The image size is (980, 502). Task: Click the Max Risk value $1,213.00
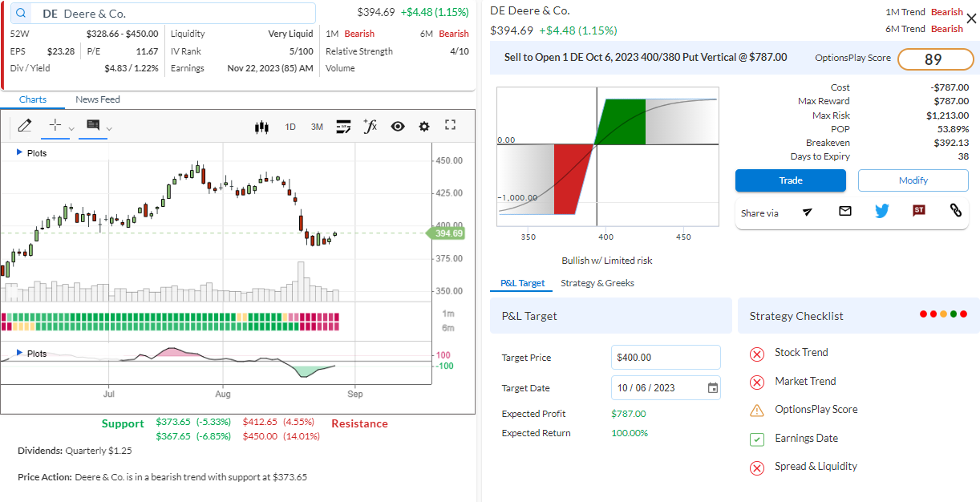click(948, 115)
